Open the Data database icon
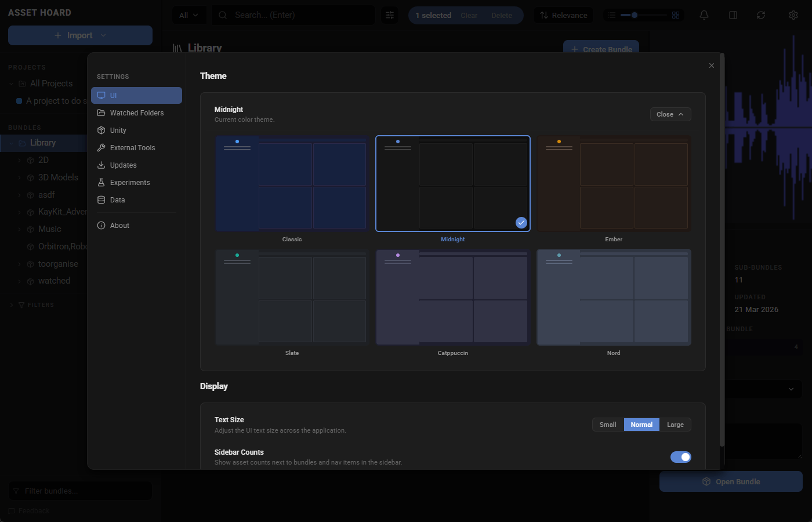 101,200
